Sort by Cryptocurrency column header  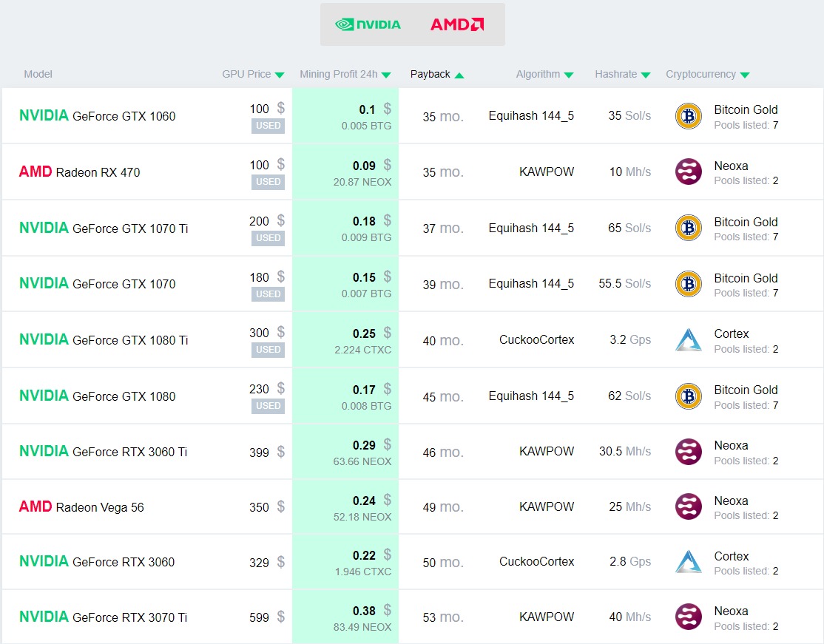tap(707, 74)
